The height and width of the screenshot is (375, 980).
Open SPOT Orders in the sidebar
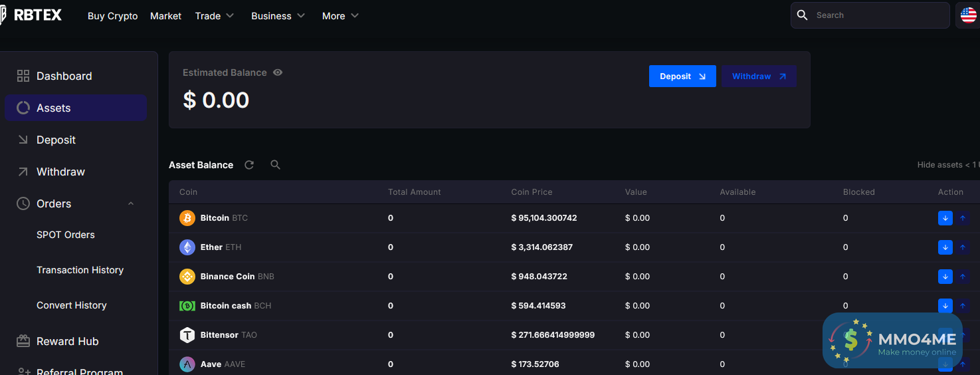(66, 235)
